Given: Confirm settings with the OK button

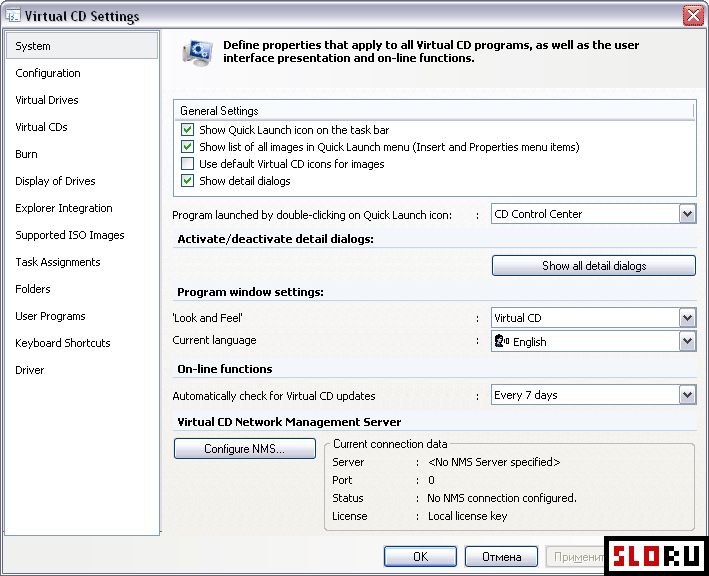Looking at the screenshot, I should pyautogui.click(x=420, y=557).
